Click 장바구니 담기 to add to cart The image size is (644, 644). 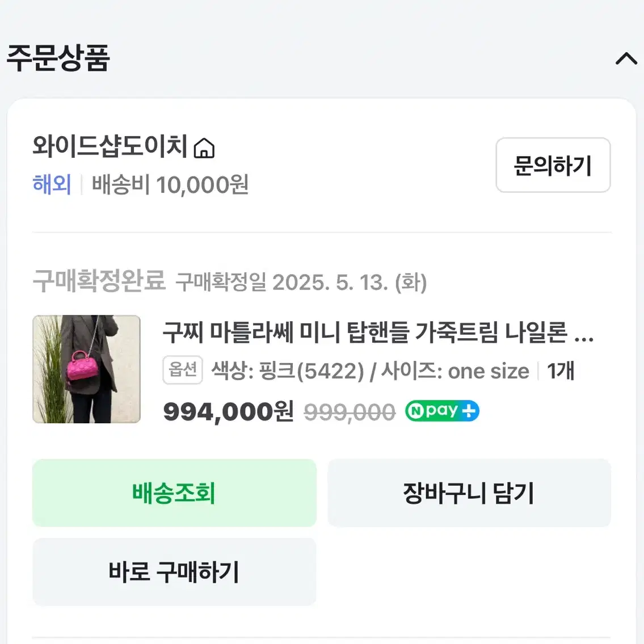[x=469, y=493]
